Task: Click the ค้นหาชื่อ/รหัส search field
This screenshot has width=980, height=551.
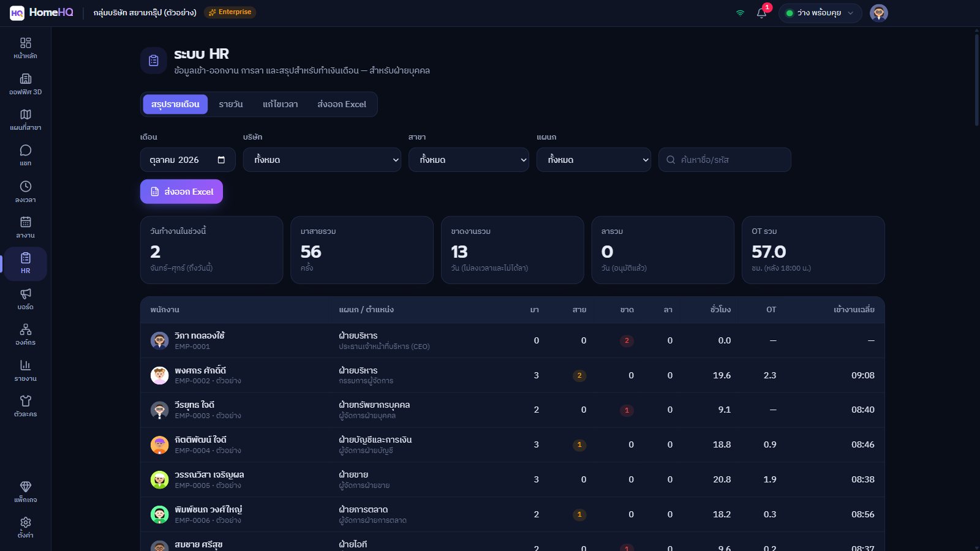Action: click(x=725, y=160)
